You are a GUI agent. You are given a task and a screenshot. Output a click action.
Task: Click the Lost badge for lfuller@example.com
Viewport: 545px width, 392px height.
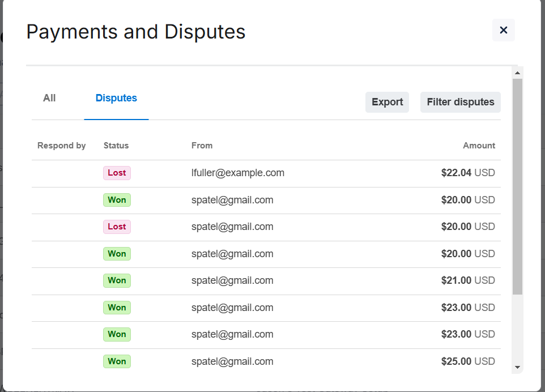click(x=117, y=173)
